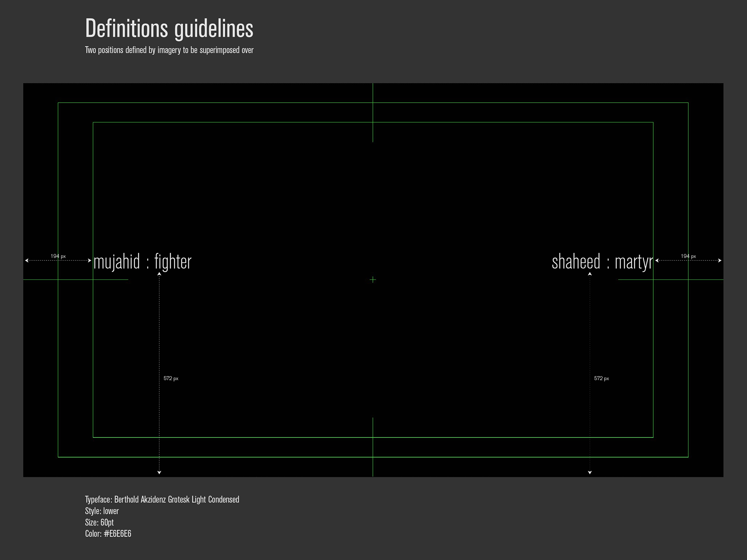Click the Typeface: Berthold Akzidenz Grotesk line
747x560 pixels.
click(x=162, y=500)
